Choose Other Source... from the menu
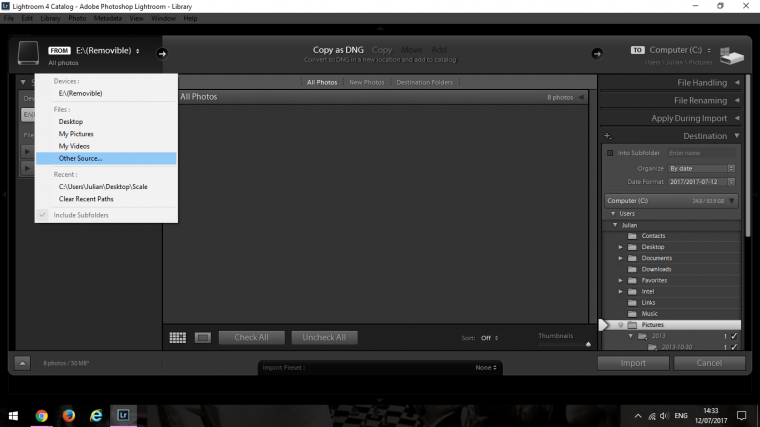This screenshot has height=427, width=760. click(x=106, y=158)
